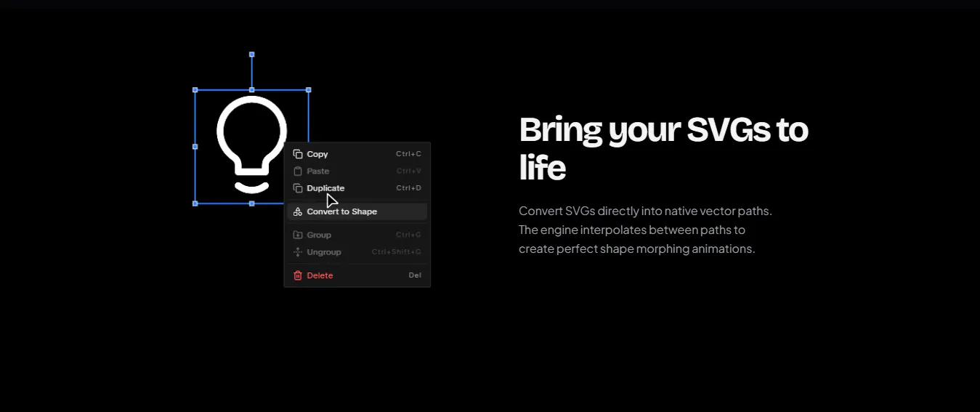
Task: Choose Convert to Shape option
Action: [x=357, y=211]
